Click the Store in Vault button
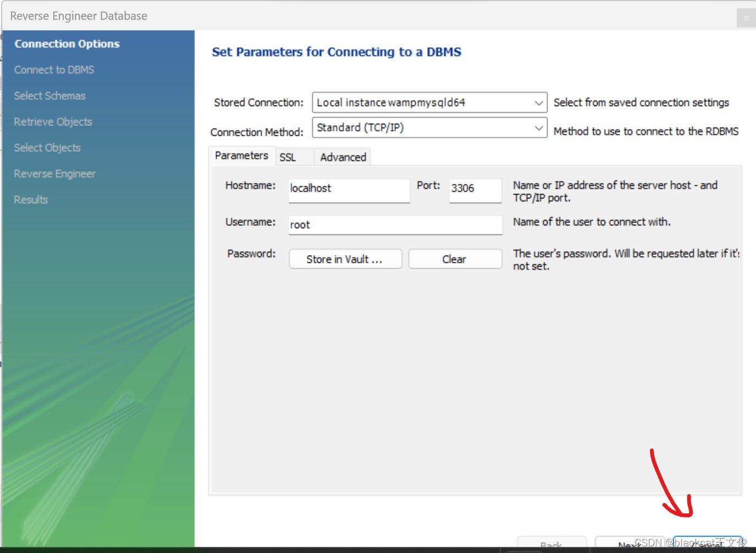Image resolution: width=756 pixels, height=553 pixels. (x=345, y=259)
